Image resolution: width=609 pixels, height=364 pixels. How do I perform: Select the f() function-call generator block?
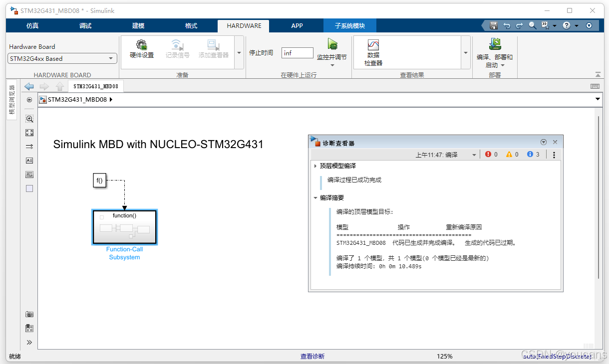pos(99,181)
